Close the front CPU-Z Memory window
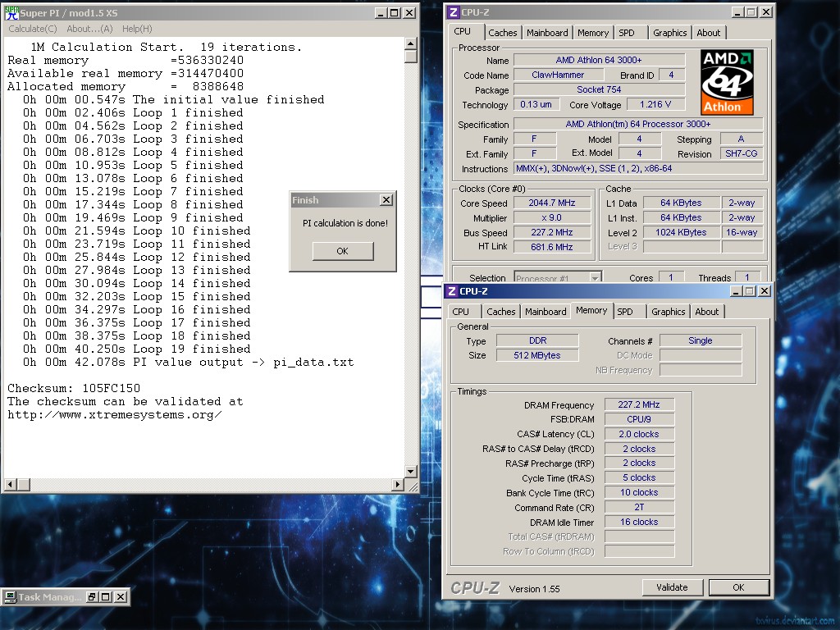840x630 pixels. [765, 291]
